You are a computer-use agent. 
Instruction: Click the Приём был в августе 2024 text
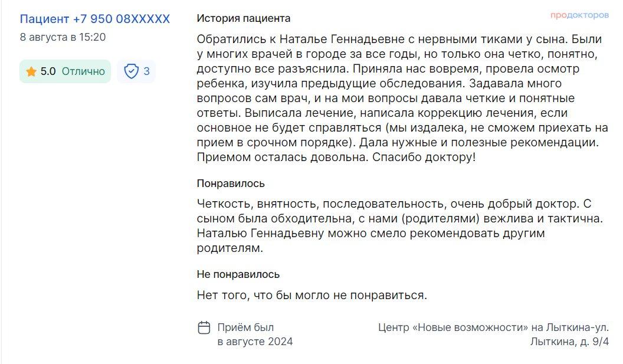[255, 334]
